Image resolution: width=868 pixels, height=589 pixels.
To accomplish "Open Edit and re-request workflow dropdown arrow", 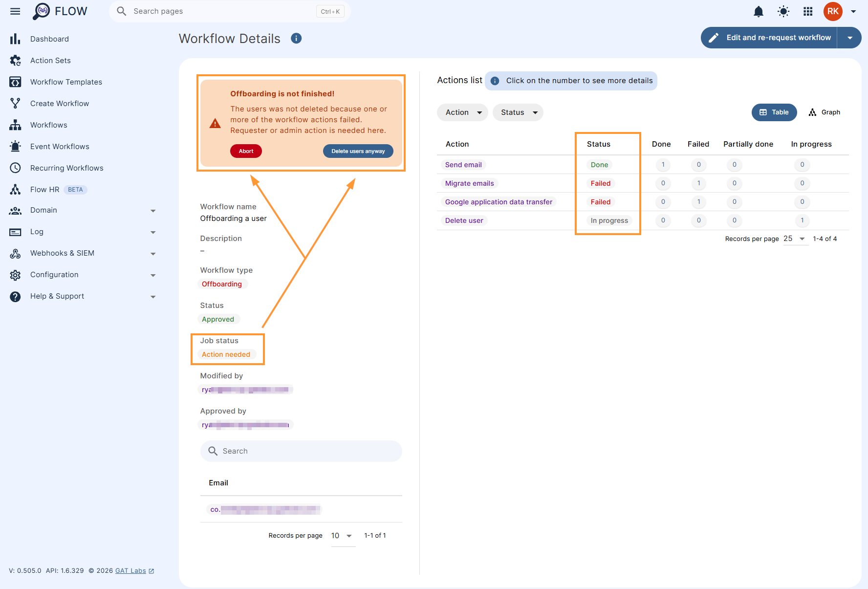I will tap(850, 38).
